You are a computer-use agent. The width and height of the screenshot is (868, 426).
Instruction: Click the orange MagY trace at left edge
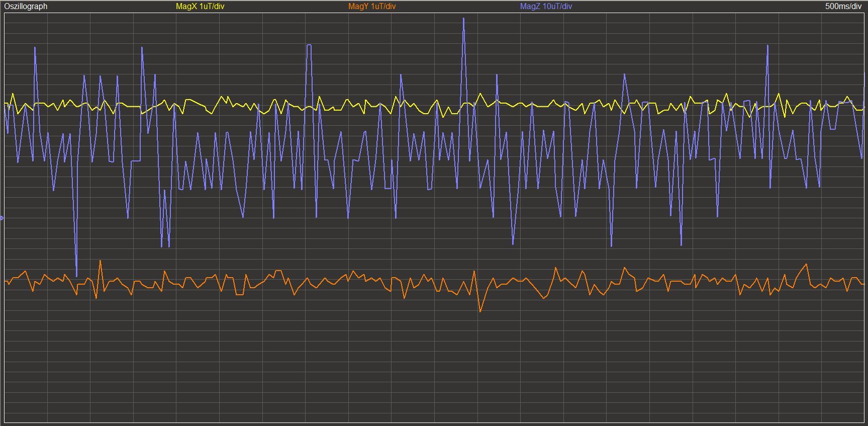[6, 282]
